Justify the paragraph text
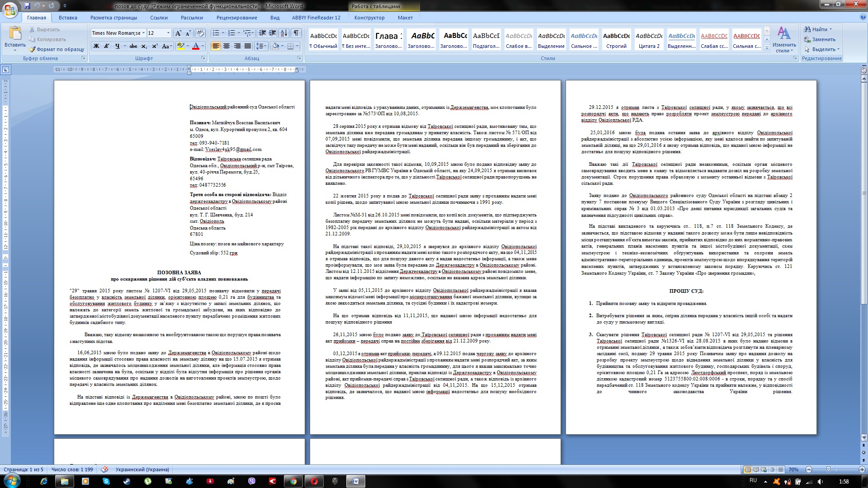The height and width of the screenshot is (488, 868). [x=248, y=46]
